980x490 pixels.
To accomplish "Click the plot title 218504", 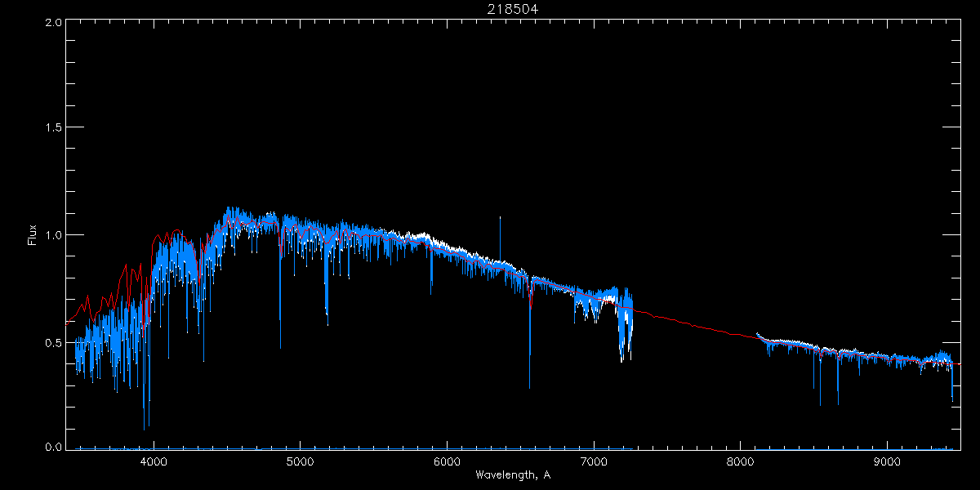I will tap(513, 9).
